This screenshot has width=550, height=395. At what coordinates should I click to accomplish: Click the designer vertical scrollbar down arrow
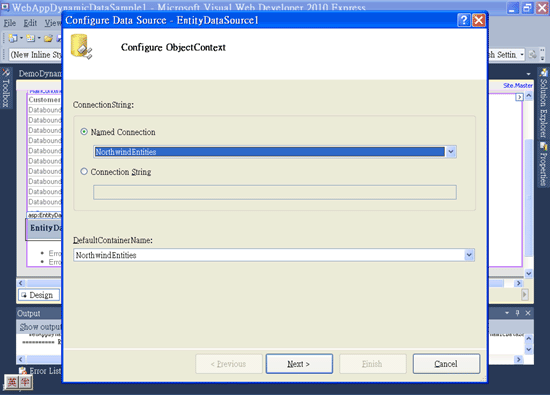[529, 273]
